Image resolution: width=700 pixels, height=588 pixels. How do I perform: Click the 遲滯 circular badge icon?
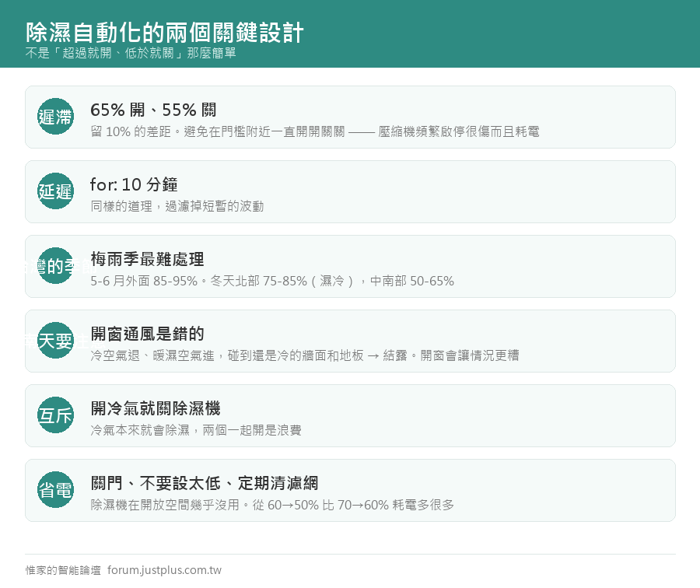[x=55, y=117]
